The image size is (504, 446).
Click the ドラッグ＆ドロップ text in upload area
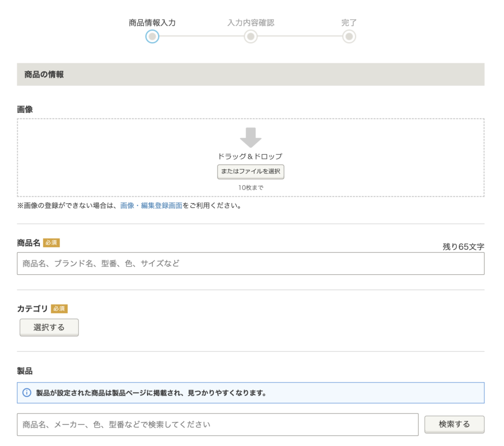(250, 157)
